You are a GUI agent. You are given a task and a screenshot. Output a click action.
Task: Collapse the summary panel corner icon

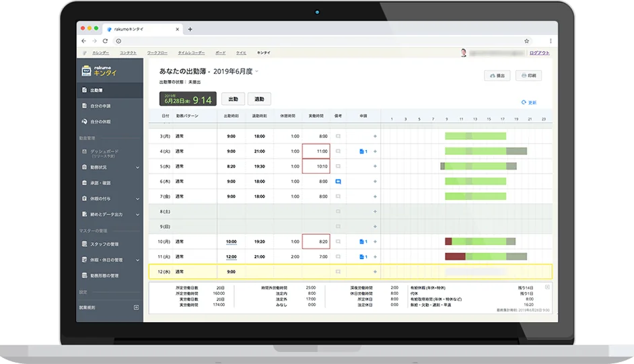pyautogui.click(x=547, y=287)
